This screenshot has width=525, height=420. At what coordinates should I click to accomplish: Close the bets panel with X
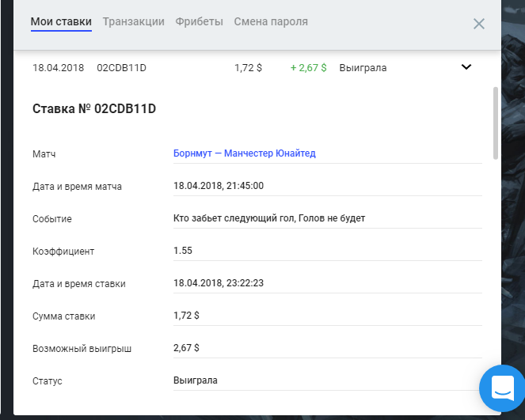[x=478, y=24]
